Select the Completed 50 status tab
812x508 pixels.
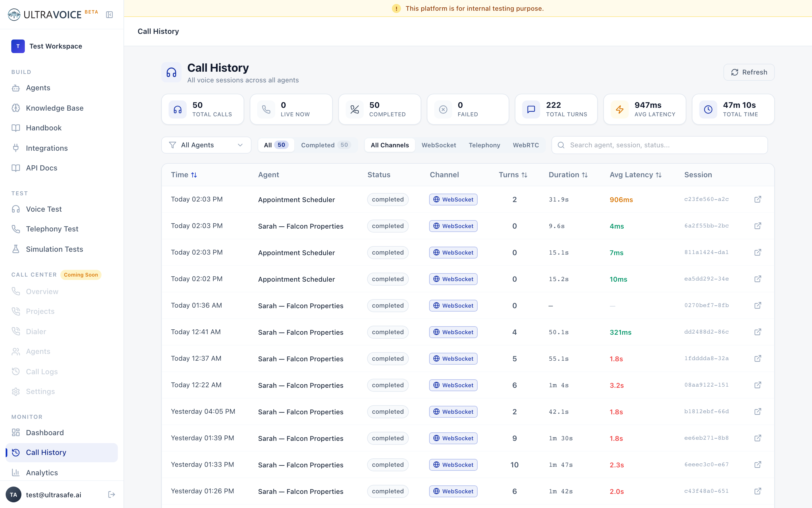[x=326, y=145]
